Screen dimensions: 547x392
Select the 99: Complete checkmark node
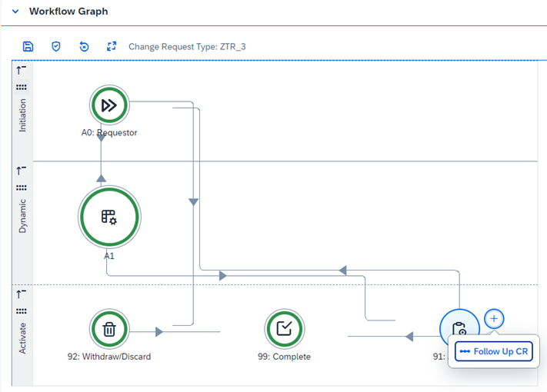coord(284,330)
